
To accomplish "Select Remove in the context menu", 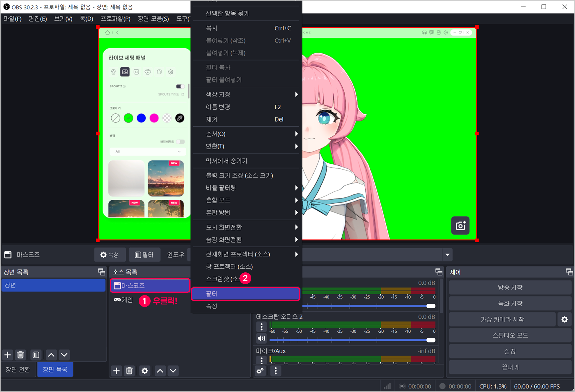I will point(246,119).
